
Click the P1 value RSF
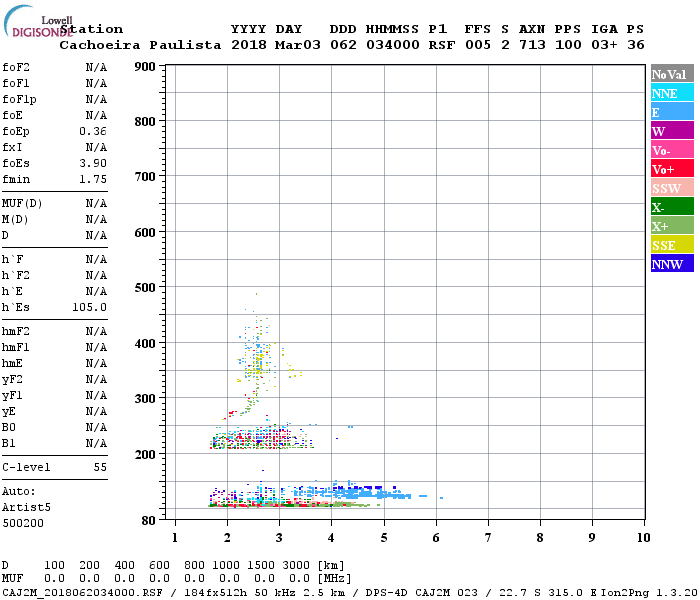pyautogui.click(x=442, y=45)
